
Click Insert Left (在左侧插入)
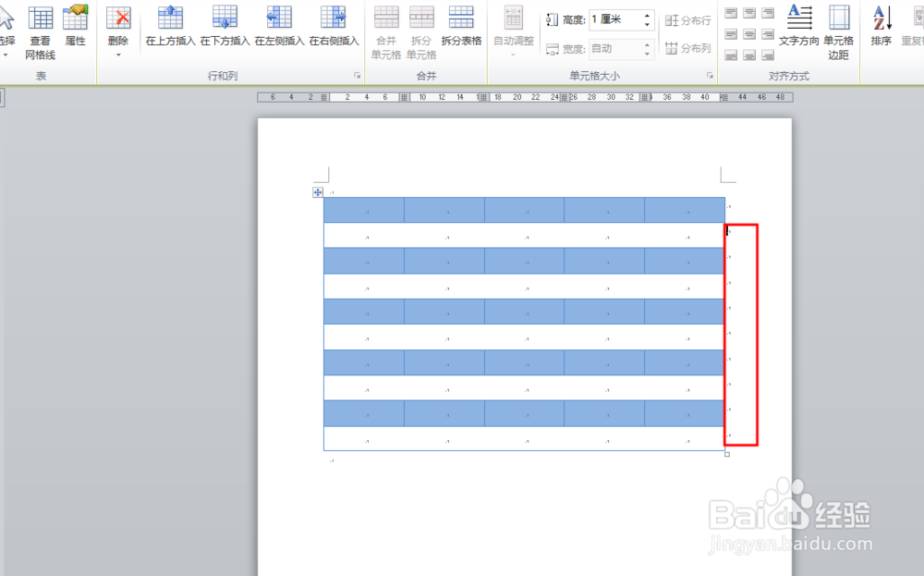279,26
